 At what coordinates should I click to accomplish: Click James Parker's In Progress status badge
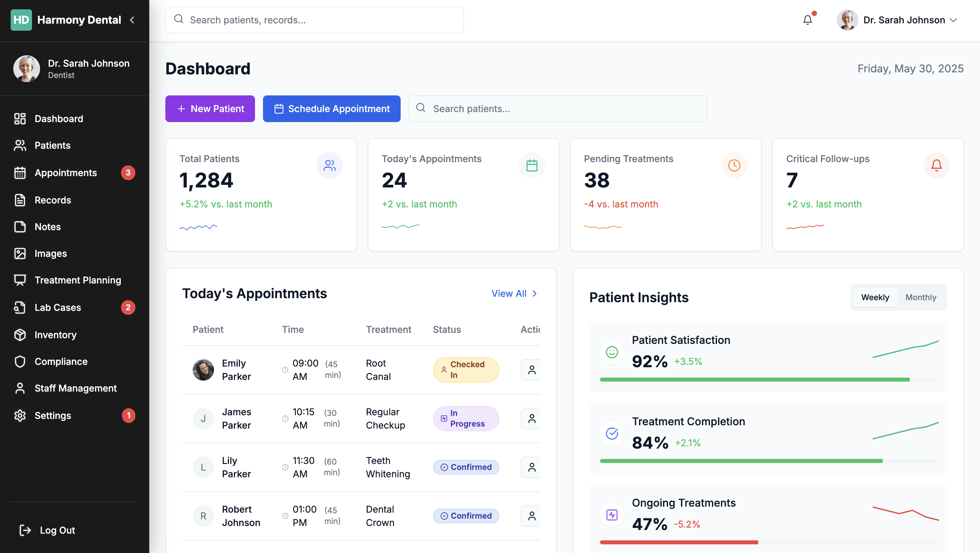tap(466, 419)
